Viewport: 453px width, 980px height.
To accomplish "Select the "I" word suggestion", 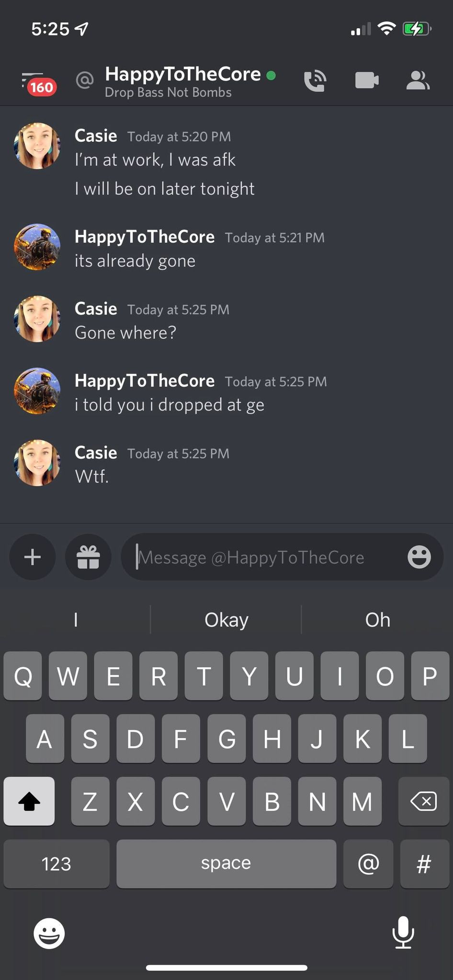I will point(75,620).
